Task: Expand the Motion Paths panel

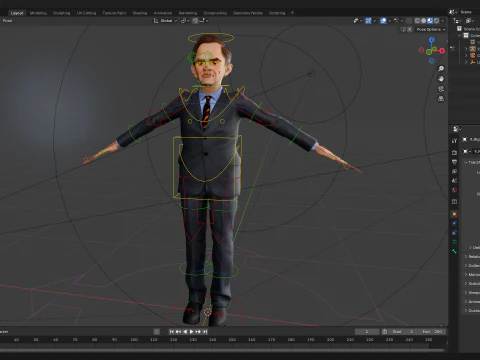Action: tap(466, 275)
